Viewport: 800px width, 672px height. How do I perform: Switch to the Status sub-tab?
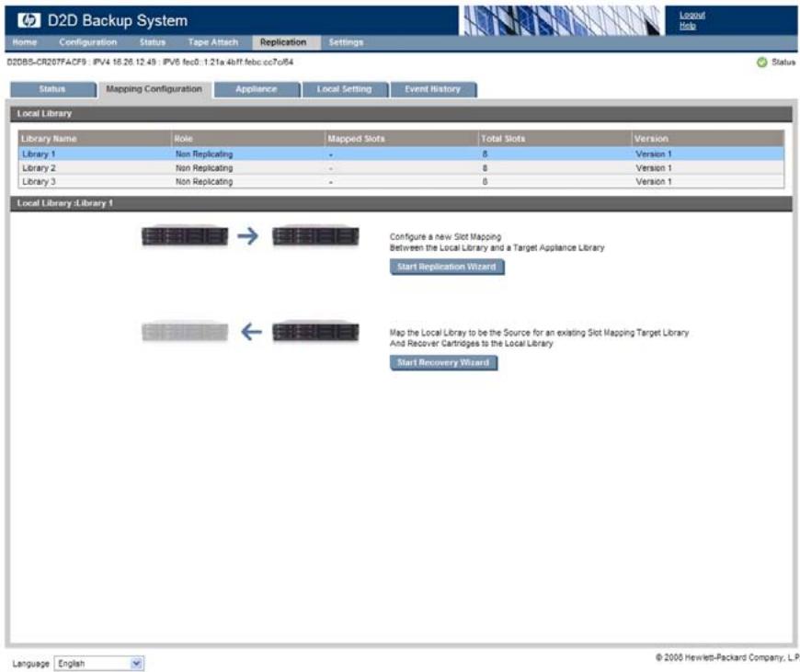(52, 89)
